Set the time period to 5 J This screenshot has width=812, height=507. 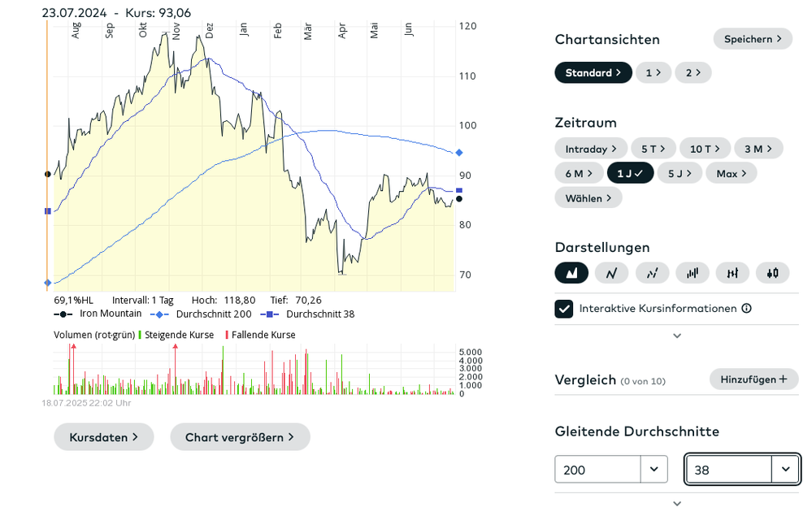(x=680, y=173)
